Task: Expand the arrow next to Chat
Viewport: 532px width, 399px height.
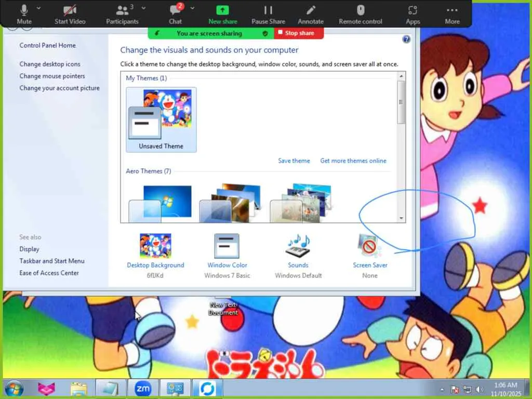Action: [x=192, y=7]
